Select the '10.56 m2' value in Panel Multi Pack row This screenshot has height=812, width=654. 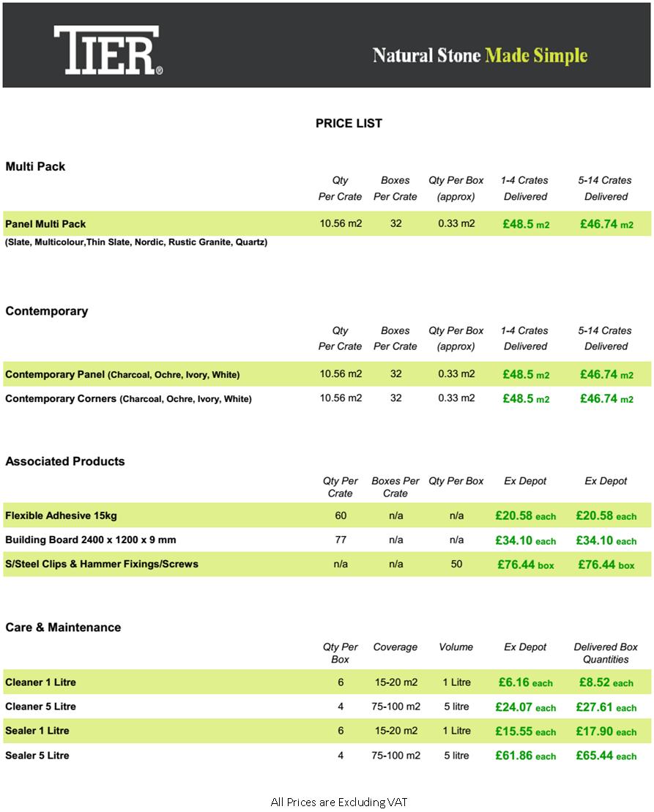[x=341, y=223]
